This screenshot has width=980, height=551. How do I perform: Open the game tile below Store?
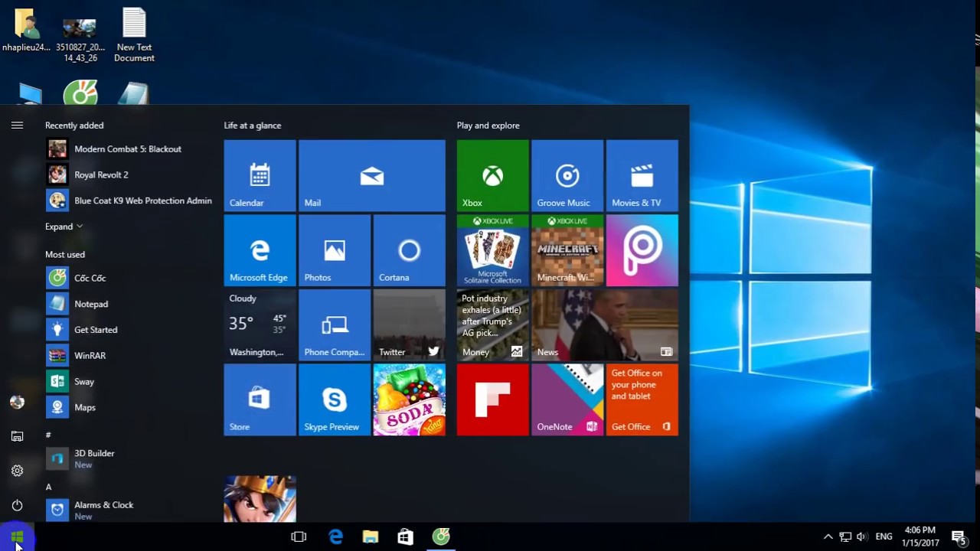(260, 498)
